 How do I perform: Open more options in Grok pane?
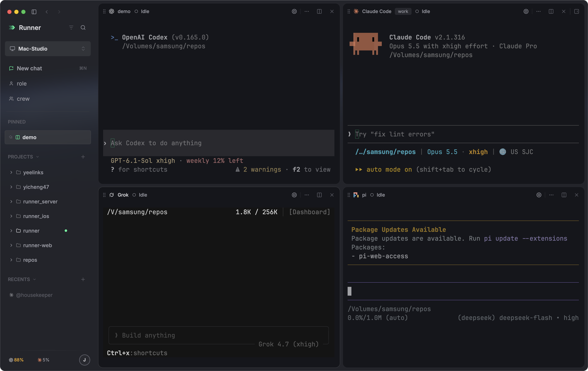(307, 195)
